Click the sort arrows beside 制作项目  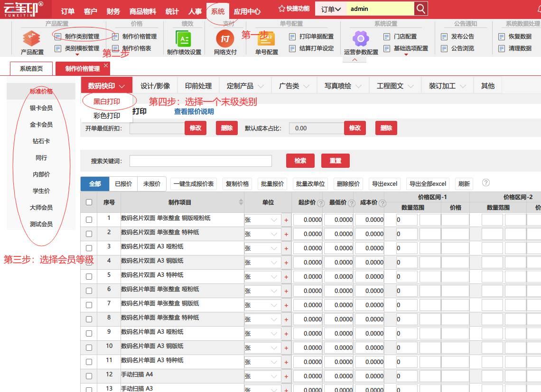pos(241,202)
